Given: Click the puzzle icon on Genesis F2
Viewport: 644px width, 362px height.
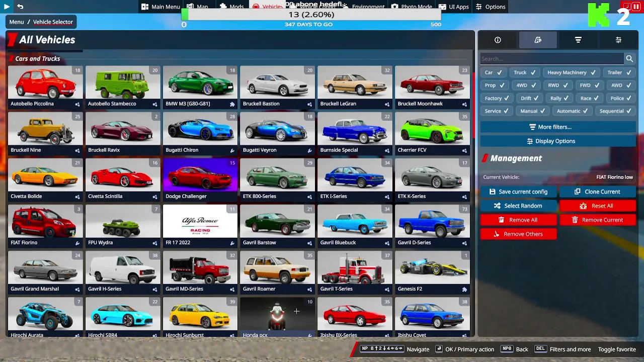Looking at the screenshot, I should [464, 289].
